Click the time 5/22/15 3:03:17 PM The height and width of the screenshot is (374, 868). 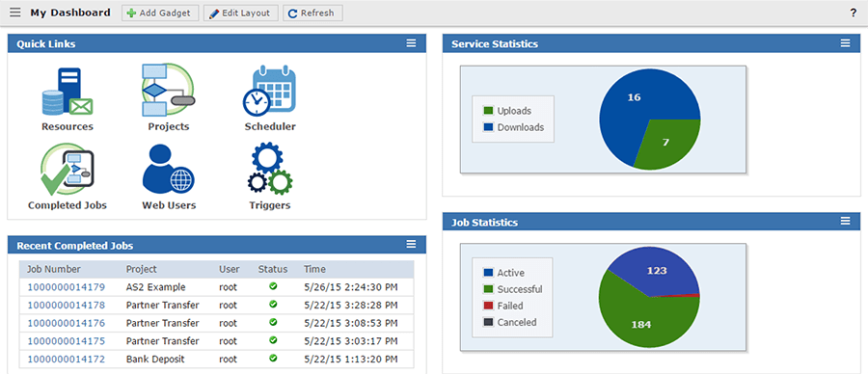tap(350, 341)
